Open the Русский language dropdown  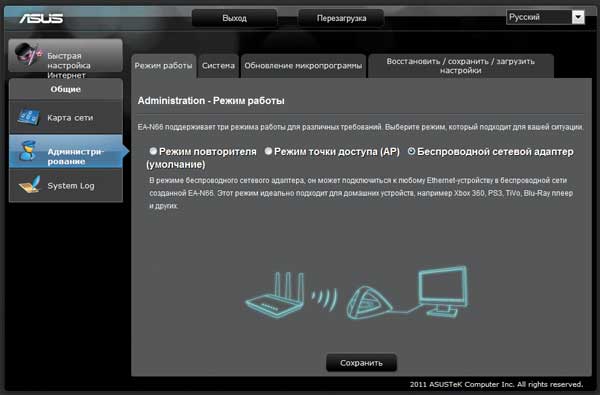pyautogui.click(x=545, y=17)
